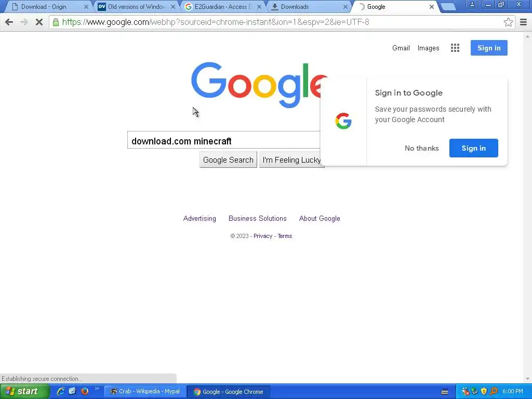
Task: Close the E2Guardian tab
Action: 259,7
